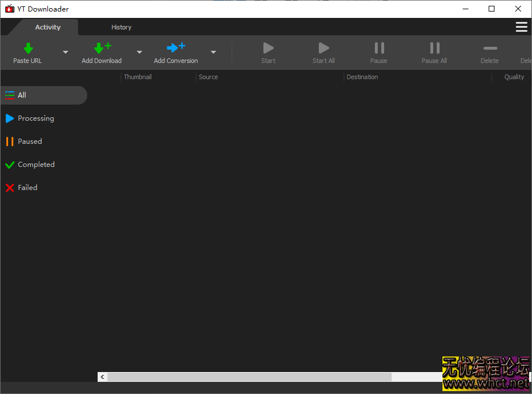
Task: Select the Add Download tool
Action: pyautogui.click(x=102, y=52)
